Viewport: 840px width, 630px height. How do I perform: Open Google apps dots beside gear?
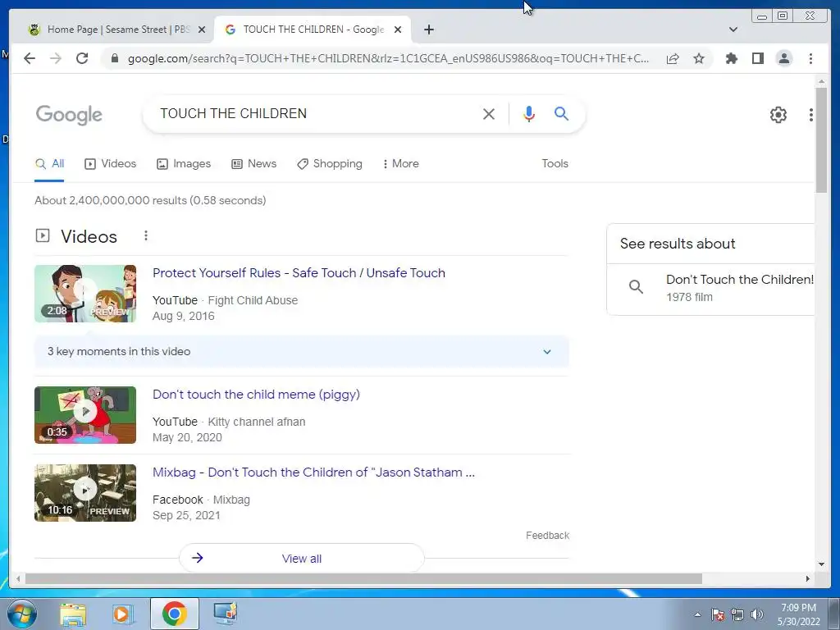(810, 115)
